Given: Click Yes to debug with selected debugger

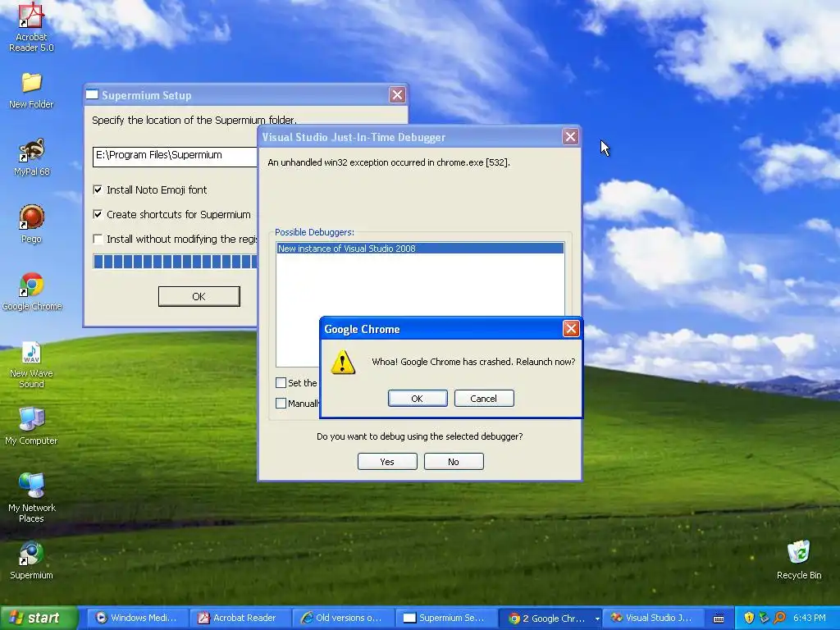Looking at the screenshot, I should coord(387,462).
